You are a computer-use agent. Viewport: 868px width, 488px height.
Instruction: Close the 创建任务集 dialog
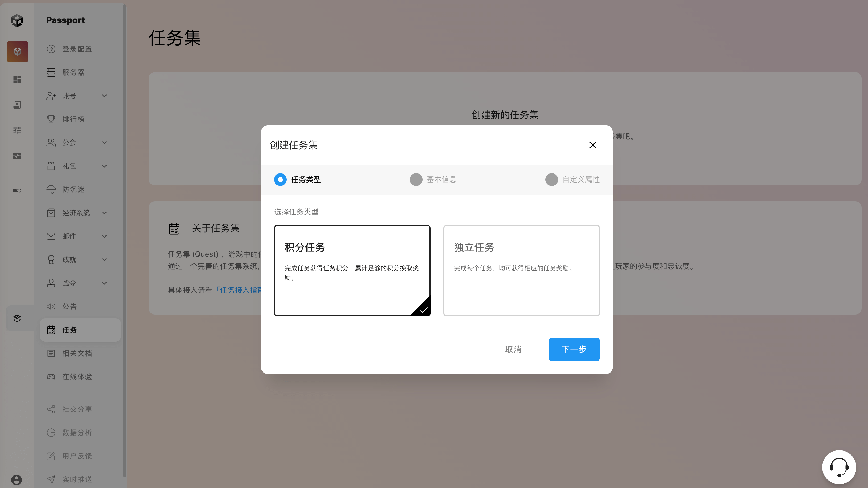click(593, 145)
